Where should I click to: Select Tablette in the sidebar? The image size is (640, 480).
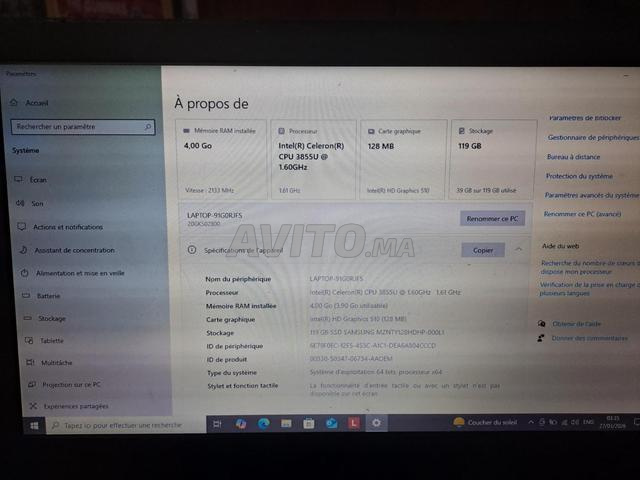(x=51, y=340)
